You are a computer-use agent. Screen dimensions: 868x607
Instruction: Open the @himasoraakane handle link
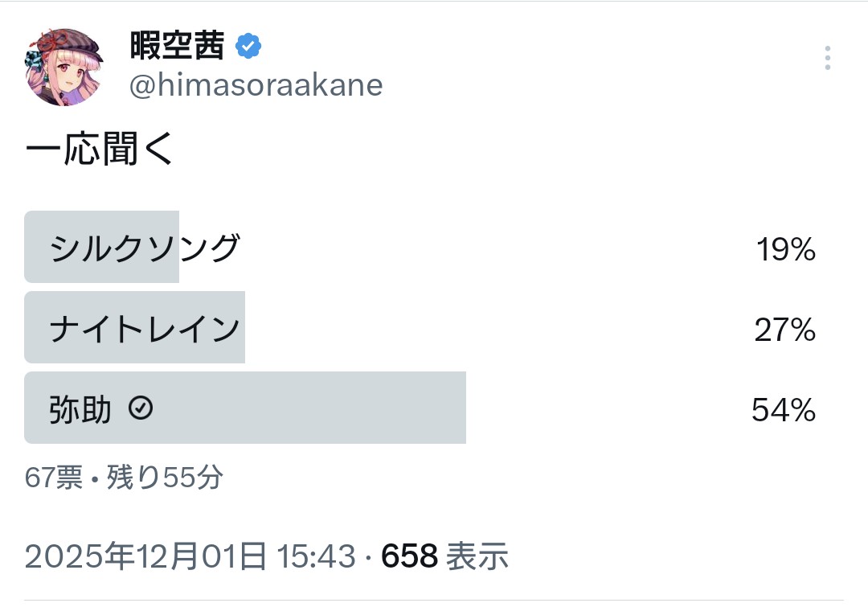click(256, 85)
